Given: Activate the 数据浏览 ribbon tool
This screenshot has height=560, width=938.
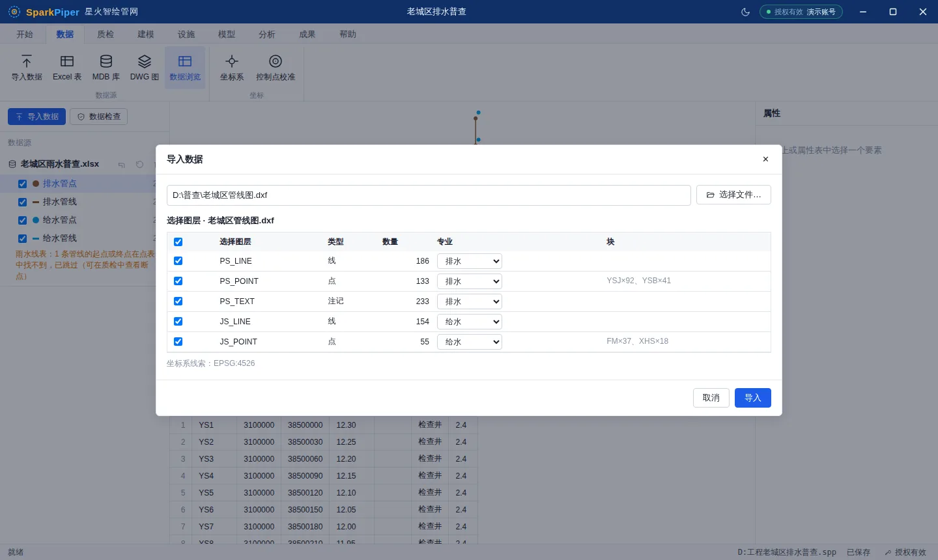Looking at the screenshot, I should pos(185,68).
